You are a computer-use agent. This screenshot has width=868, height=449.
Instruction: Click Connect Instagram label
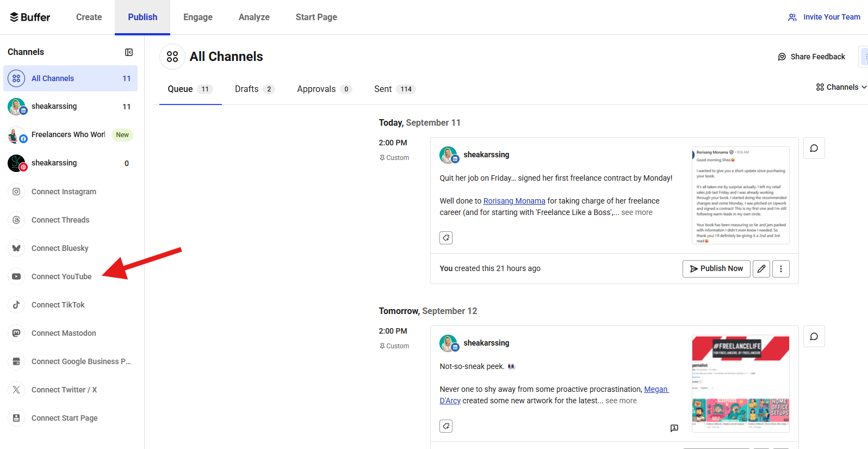click(64, 192)
